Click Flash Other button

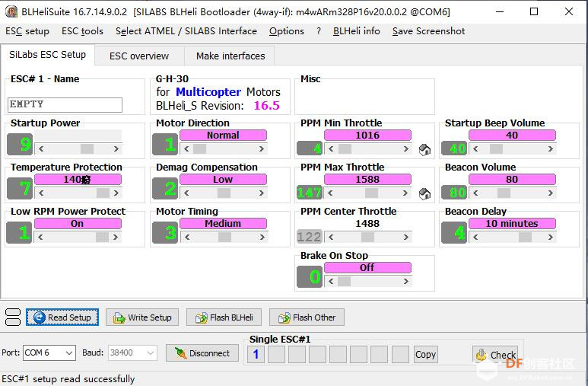click(307, 317)
